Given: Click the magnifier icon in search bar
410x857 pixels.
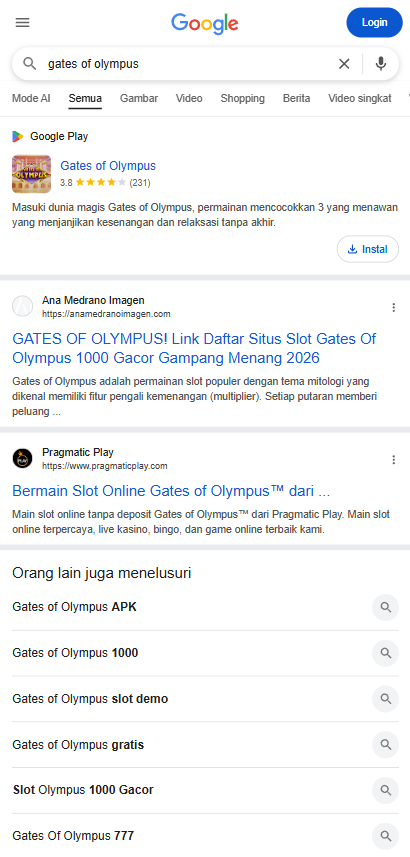Looking at the screenshot, I should tap(30, 64).
